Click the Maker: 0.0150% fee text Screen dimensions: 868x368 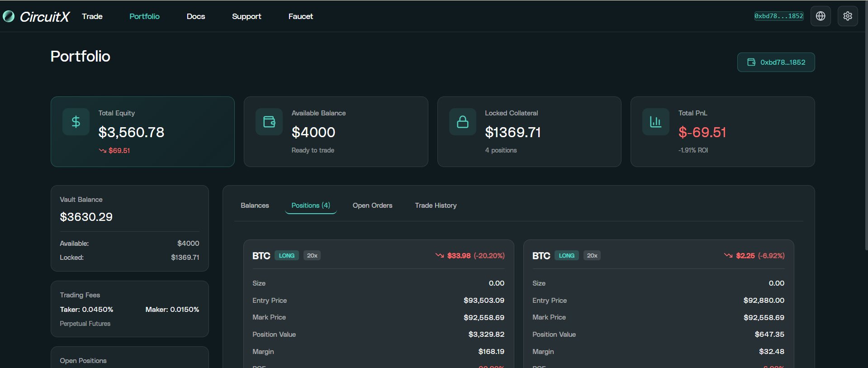tap(172, 310)
